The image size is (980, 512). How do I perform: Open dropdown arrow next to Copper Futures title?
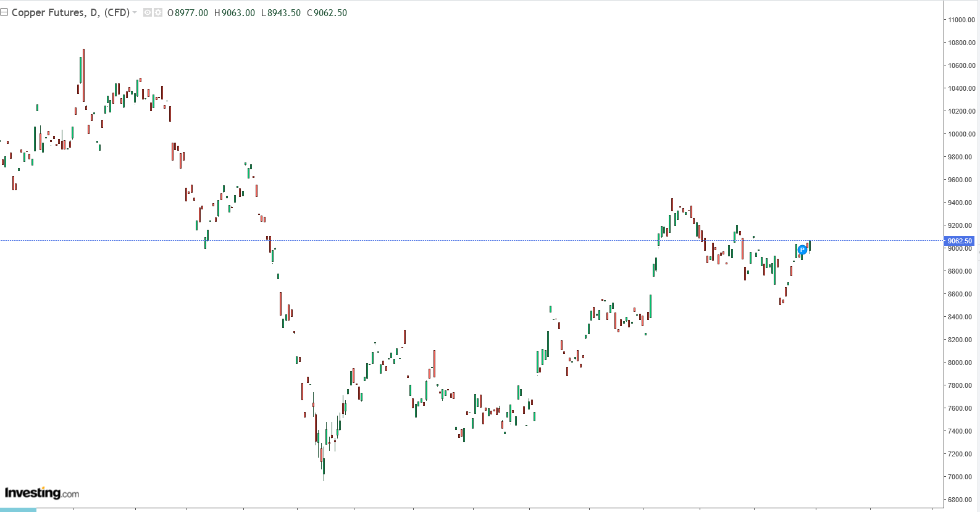135,12
